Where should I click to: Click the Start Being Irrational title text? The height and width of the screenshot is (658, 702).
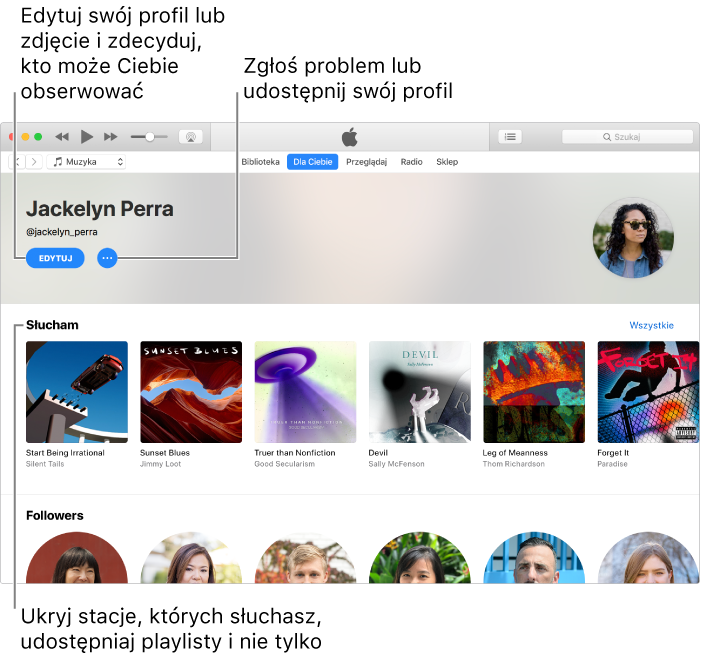point(65,453)
